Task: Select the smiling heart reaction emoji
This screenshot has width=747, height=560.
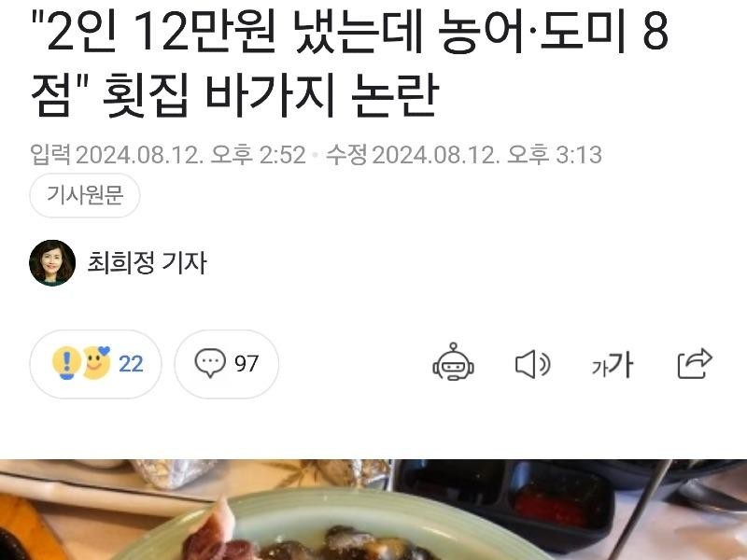Action: 97,363
